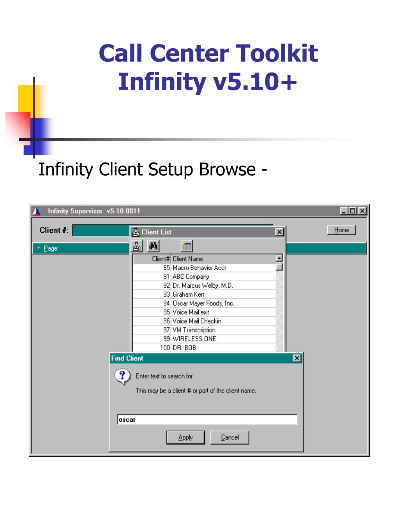
Task: Select Dr. Marcus Welby, M.D. row
Action: (204, 286)
